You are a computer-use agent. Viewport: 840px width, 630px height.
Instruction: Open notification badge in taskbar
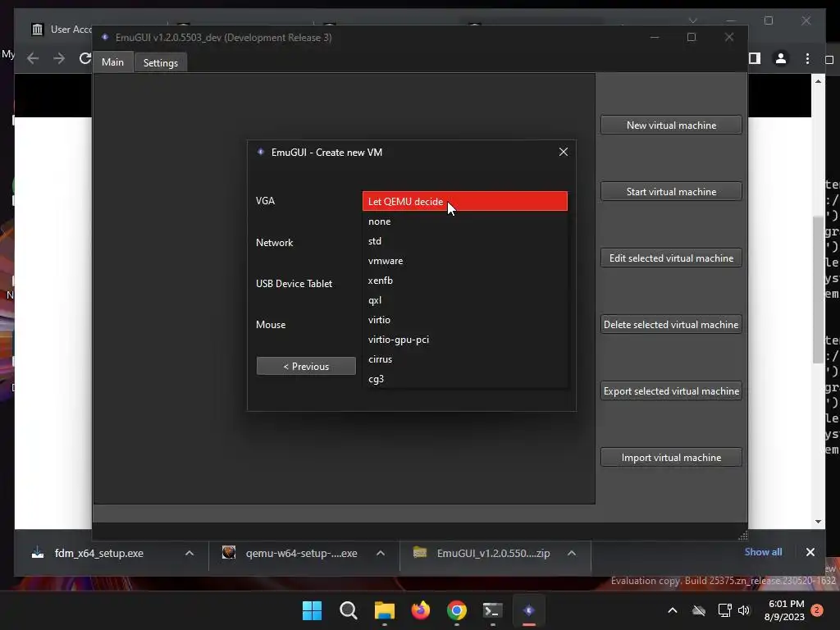[817, 610]
